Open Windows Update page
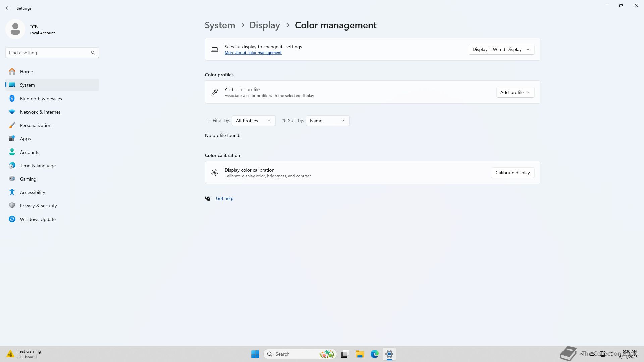Viewport: 644px width, 362px height. 38,219
